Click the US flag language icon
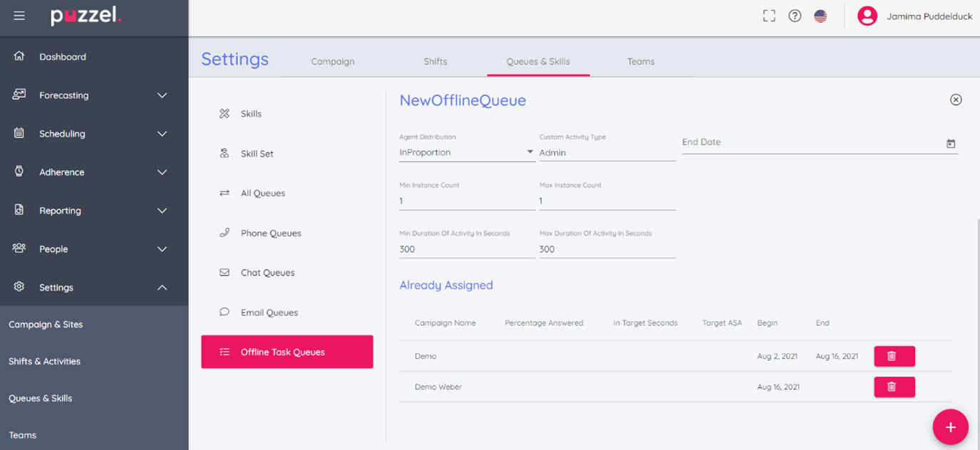The image size is (980, 450). point(820,16)
